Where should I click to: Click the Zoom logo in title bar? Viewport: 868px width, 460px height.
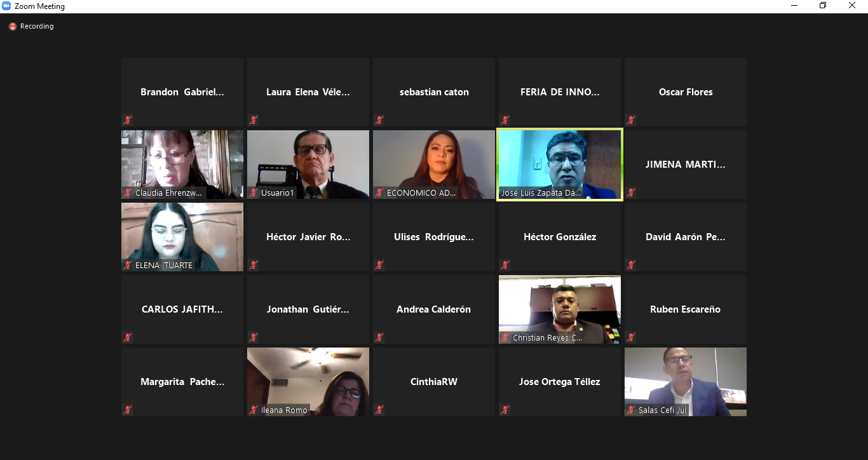(x=6, y=6)
